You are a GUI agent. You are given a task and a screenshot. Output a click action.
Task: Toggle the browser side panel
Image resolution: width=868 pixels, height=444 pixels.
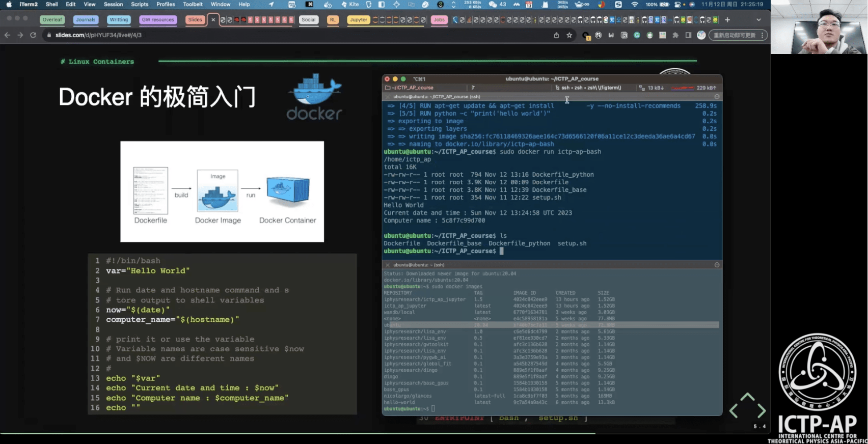click(688, 35)
